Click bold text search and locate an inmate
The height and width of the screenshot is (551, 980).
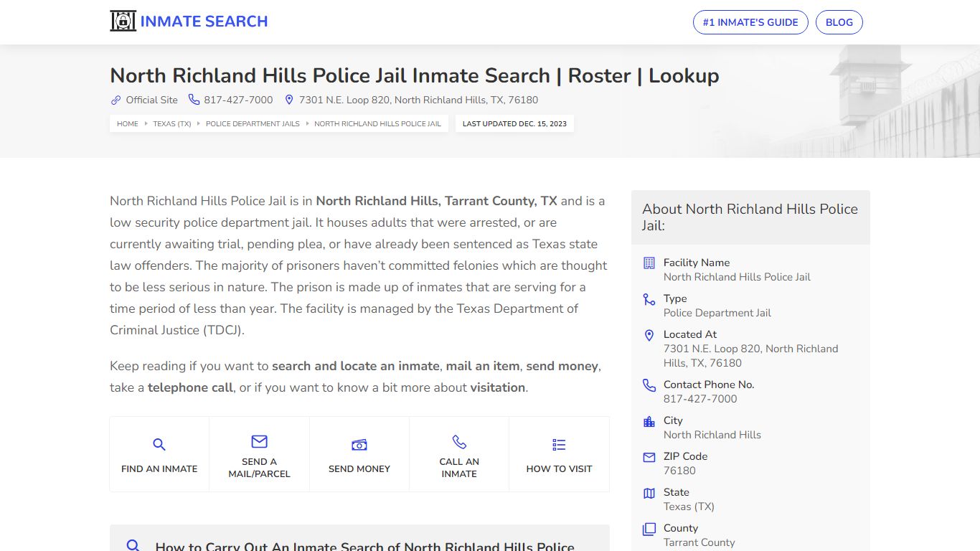355,366
